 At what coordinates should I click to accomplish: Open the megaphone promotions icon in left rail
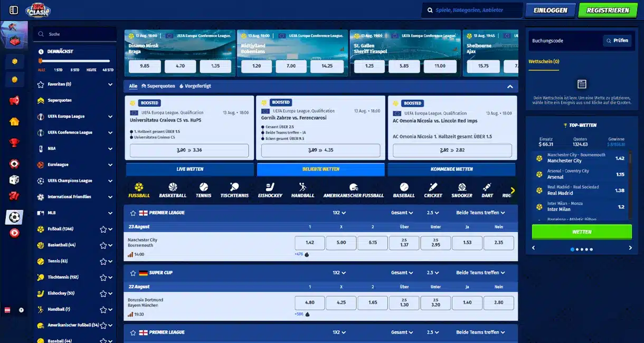coord(15,100)
